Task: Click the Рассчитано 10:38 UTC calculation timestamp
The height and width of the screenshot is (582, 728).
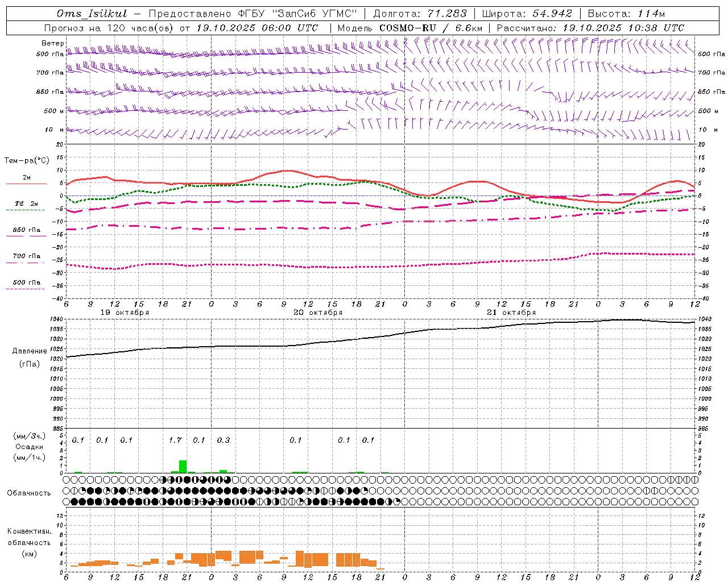Action: 623,28
